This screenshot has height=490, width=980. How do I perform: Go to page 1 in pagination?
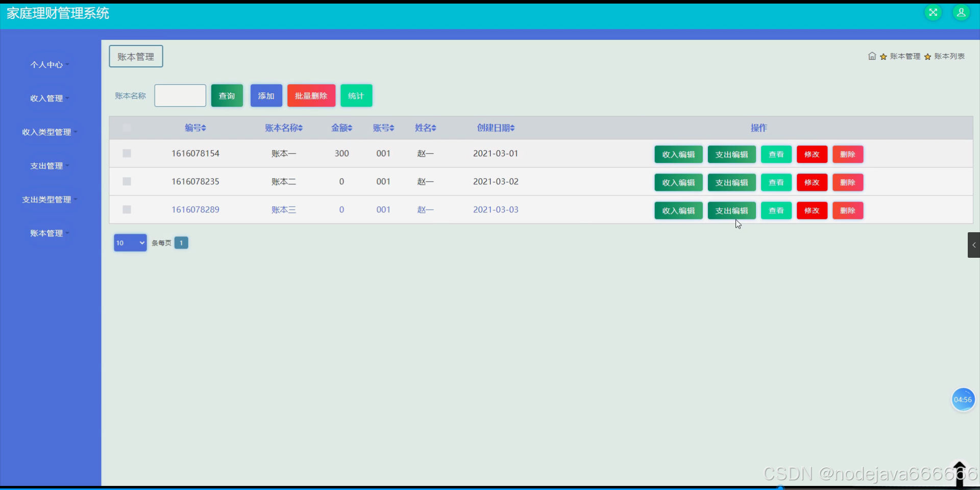pyautogui.click(x=181, y=243)
